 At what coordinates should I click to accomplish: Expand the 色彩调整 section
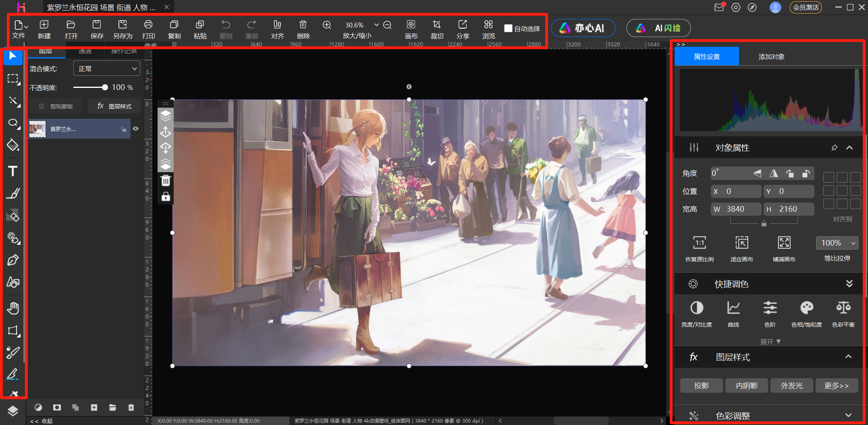tap(848, 415)
